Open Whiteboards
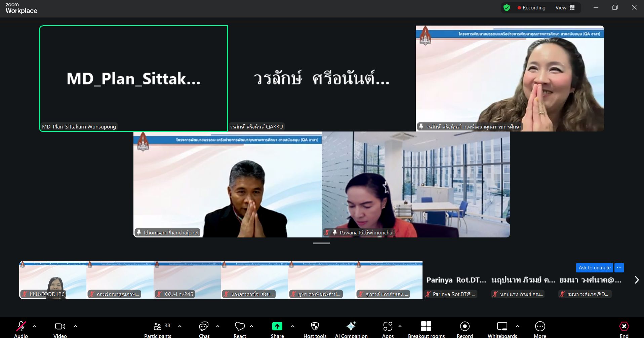Image resolution: width=644 pixels, height=338 pixels. click(502, 329)
